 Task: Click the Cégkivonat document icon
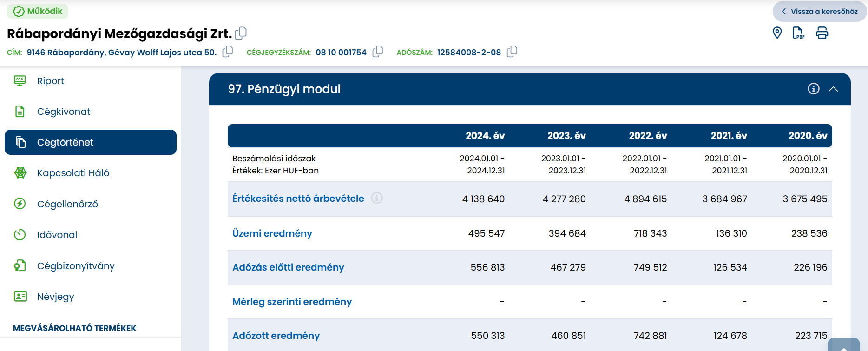20,112
